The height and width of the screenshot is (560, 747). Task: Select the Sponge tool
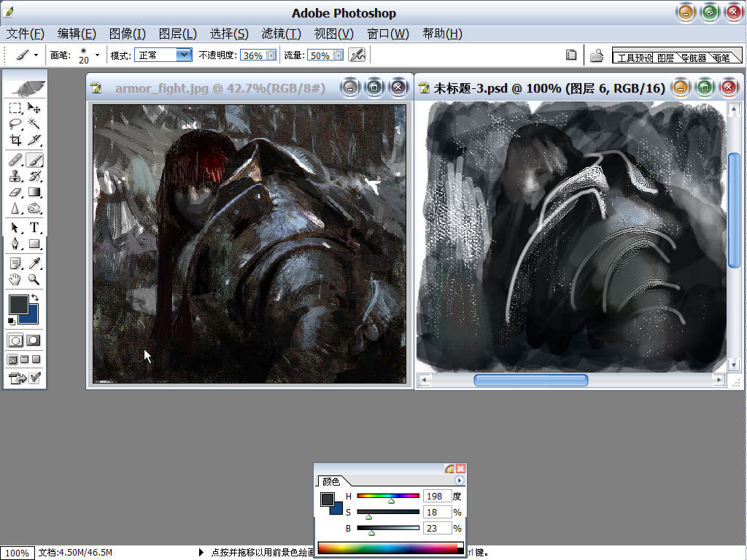(34, 209)
